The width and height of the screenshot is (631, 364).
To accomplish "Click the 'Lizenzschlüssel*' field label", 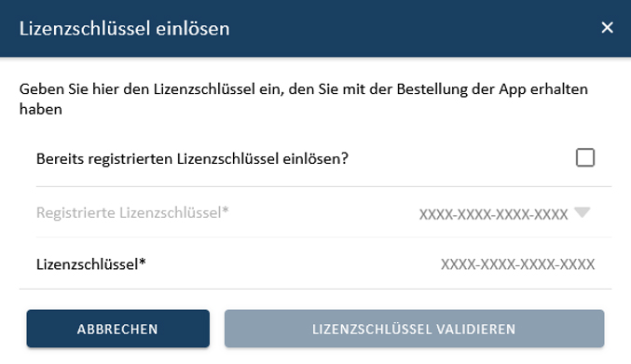I will (91, 264).
